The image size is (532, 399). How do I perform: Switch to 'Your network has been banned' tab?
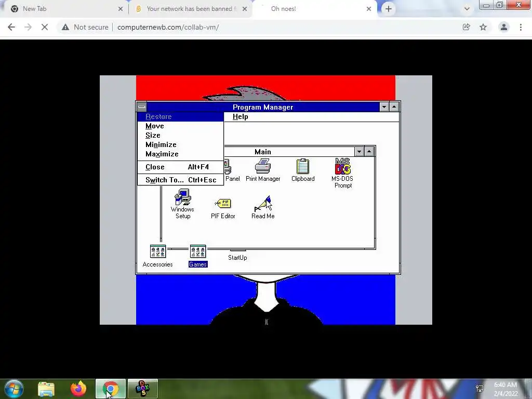pyautogui.click(x=190, y=9)
